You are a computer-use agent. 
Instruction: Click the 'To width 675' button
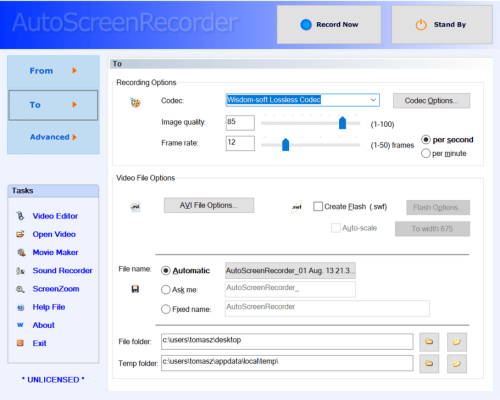coord(432,229)
